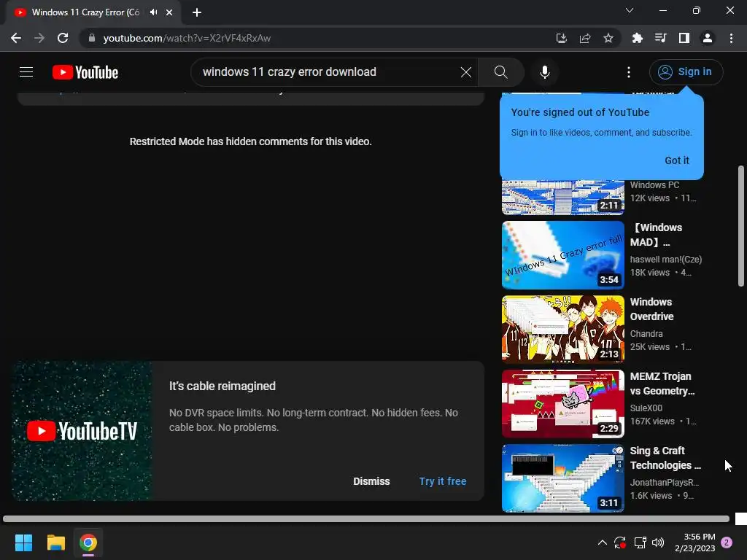Dismiss the signed-out popup with Got it
The image size is (747, 560).
tap(676, 160)
